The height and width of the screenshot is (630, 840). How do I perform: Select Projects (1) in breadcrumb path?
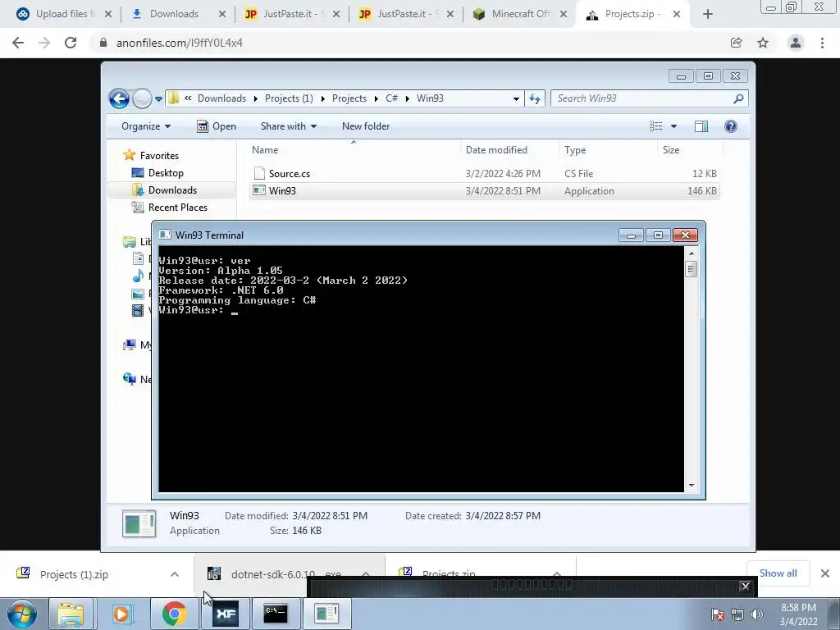[289, 98]
